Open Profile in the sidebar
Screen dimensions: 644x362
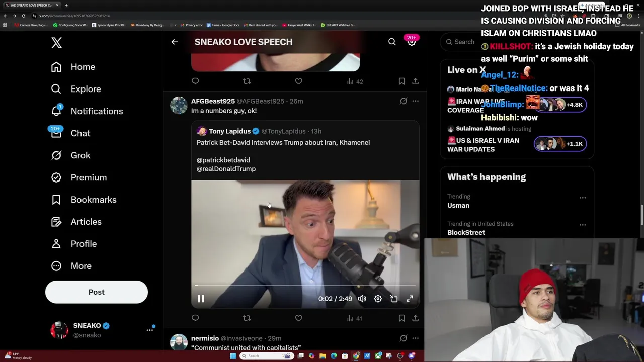click(x=73, y=244)
